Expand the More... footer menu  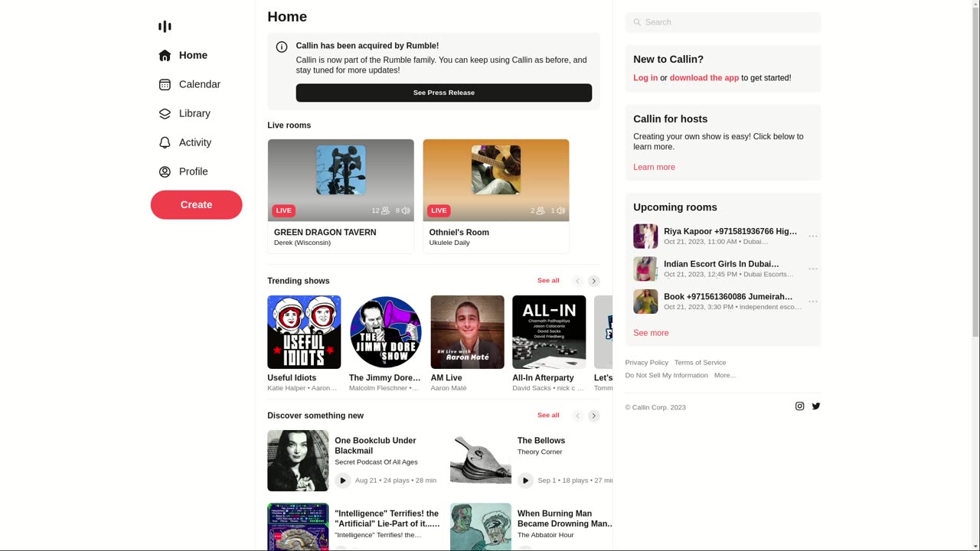(725, 376)
